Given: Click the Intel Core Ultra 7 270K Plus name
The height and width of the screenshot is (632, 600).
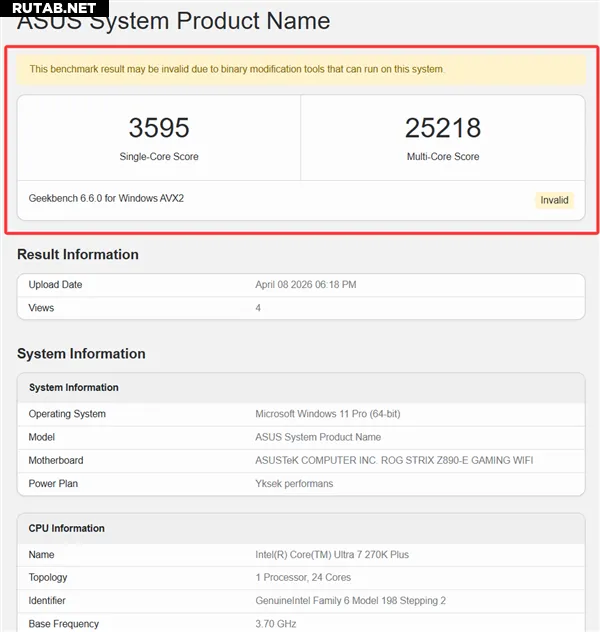Looking at the screenshot, I should tap(332, 555).
